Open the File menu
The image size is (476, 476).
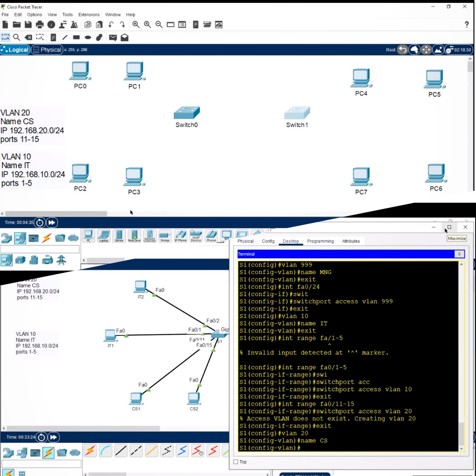pyautogui.click(x=5, y=15)
